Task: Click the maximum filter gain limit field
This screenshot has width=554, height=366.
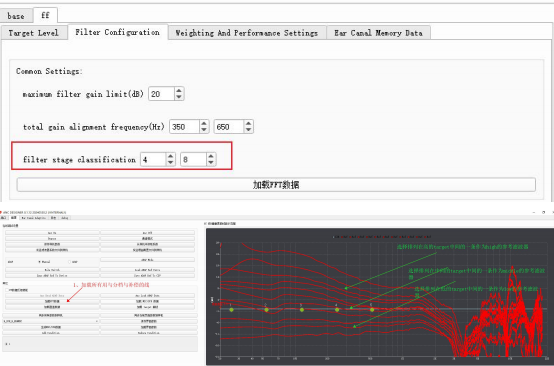Action: click(x=161, y=94)
